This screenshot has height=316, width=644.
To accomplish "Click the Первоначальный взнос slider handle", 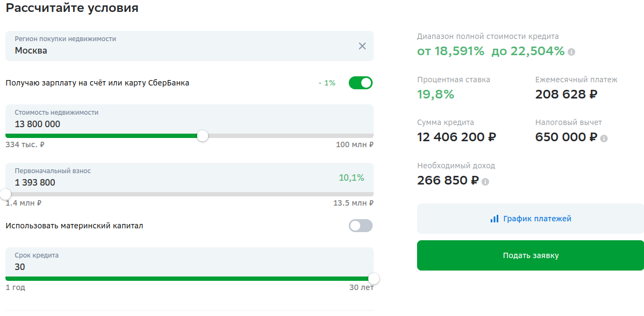I will (5, 194).
